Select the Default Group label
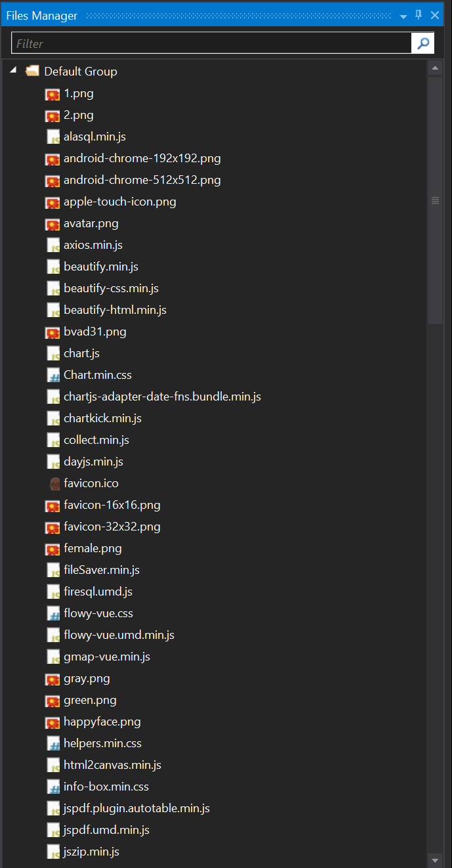This screenshot has height=868, width=452. click(x=81, y=72)
